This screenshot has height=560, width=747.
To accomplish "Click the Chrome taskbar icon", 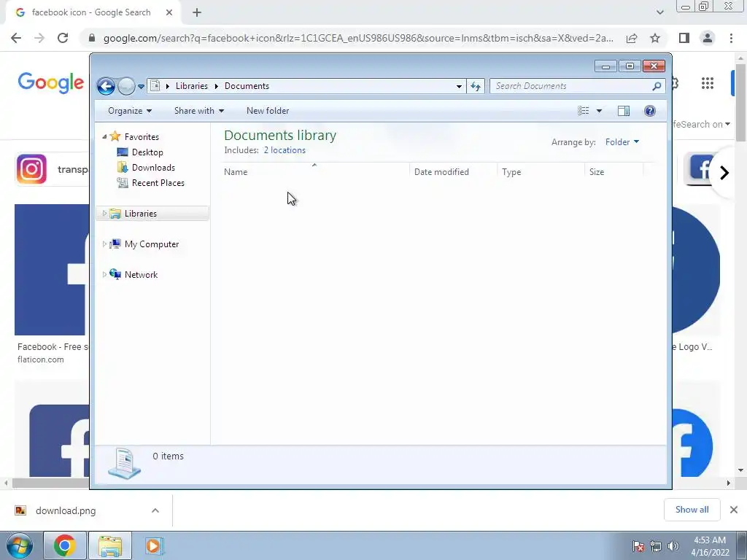I will [64, 545].
